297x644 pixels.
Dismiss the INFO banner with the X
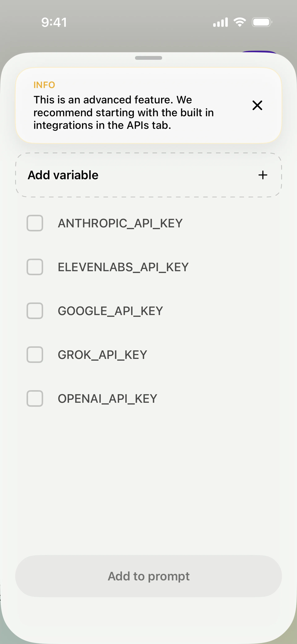point(257,105)
